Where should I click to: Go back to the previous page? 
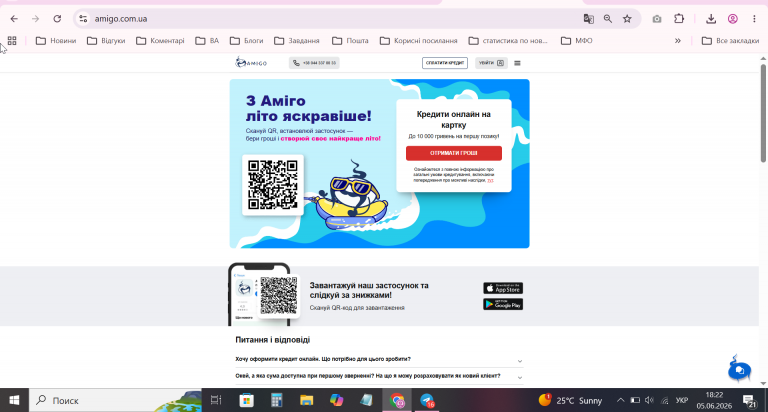tap(14, 19)
